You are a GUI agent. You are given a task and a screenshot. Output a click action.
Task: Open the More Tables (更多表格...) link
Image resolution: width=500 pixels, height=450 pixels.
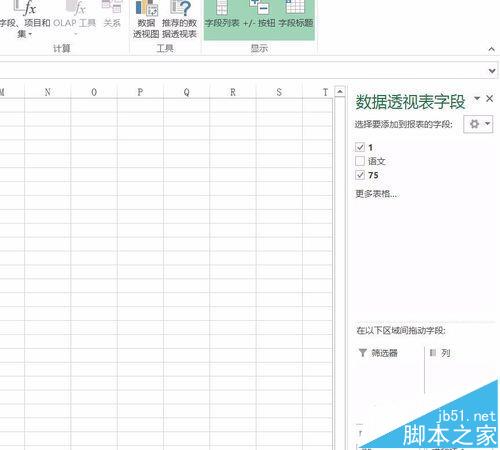(376, 194)
